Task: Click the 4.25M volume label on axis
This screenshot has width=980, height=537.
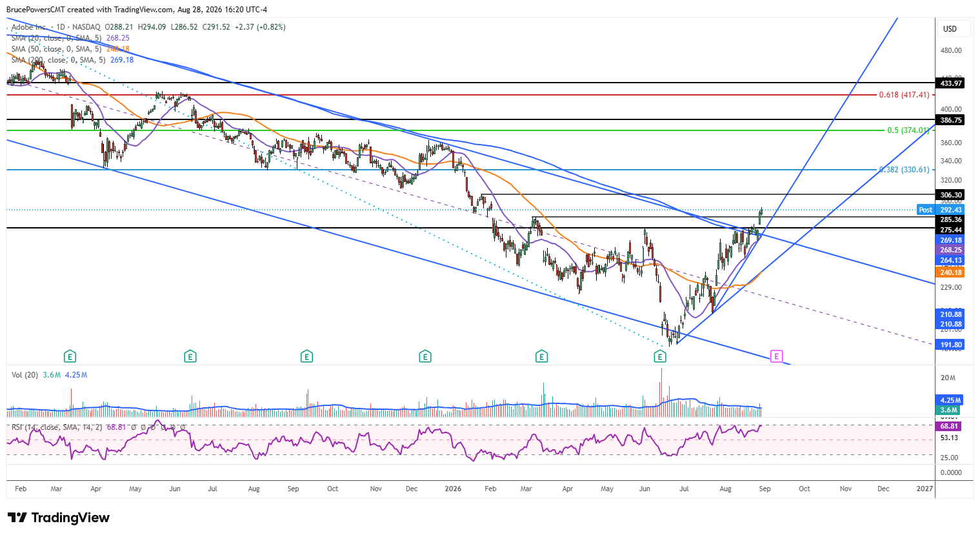Action: pos(950,400)
